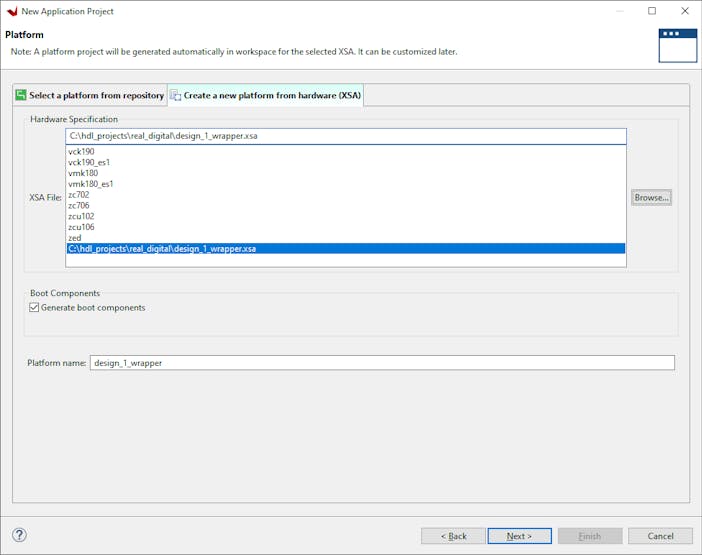This screenshot has width=702, height=555.
Task: Cancel the New Application Project wizard
Action: [x=660, y=536]
